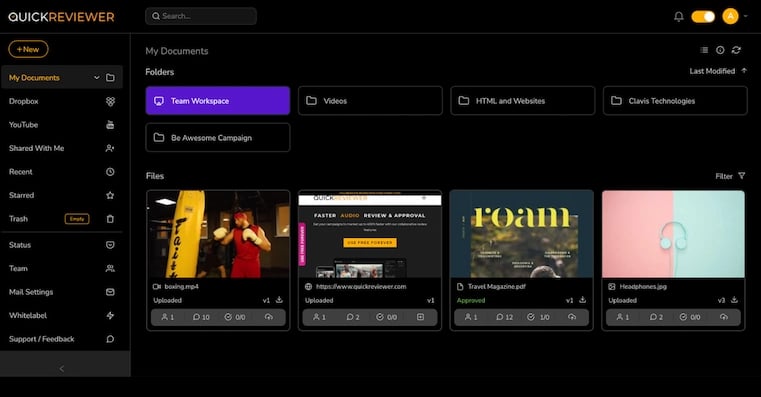Open the roam Travel Magazine thumbnail

(522, 234)
